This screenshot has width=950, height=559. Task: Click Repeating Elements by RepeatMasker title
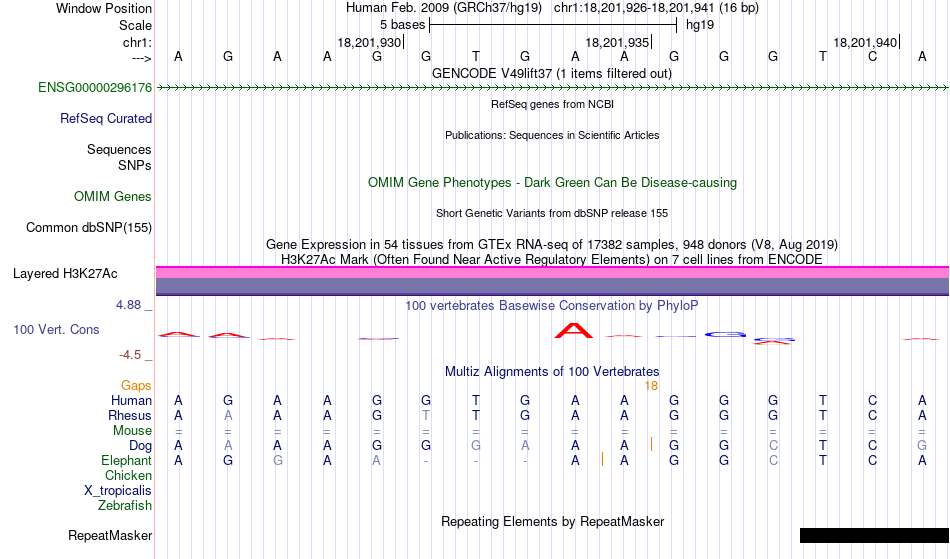tap(552, 521)
